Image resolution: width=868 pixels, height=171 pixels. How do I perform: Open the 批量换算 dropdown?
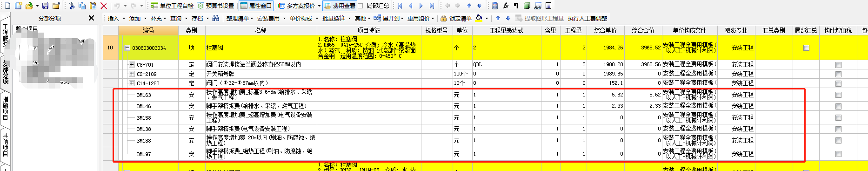336,18
